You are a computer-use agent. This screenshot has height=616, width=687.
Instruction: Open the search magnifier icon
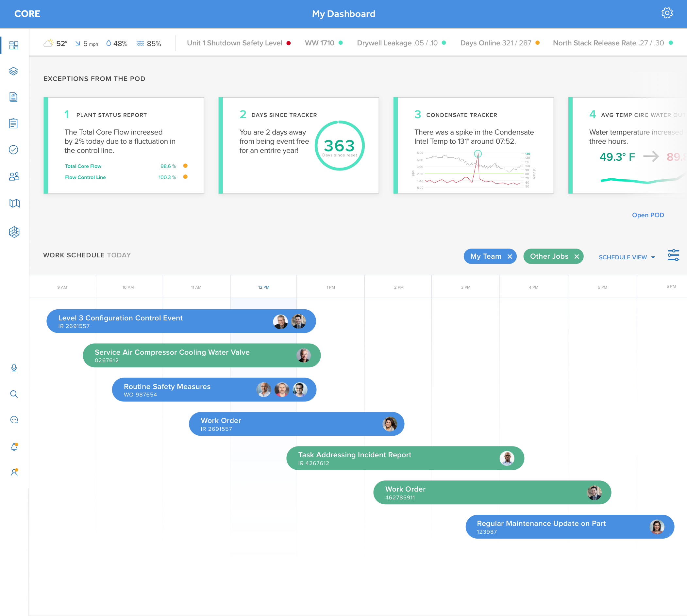tap(14, 394)
